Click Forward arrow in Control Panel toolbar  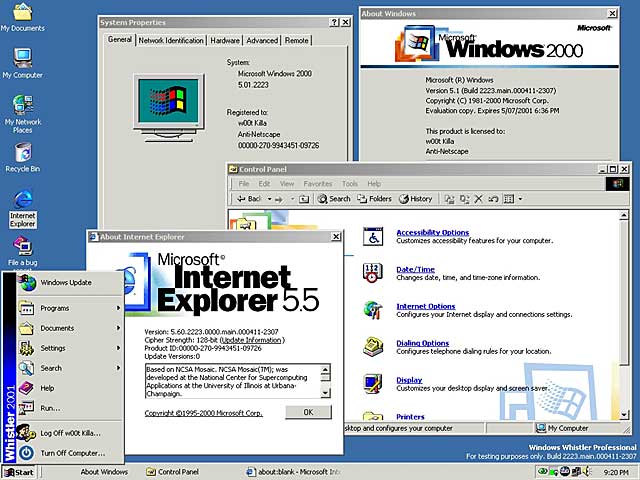point(279,199)
